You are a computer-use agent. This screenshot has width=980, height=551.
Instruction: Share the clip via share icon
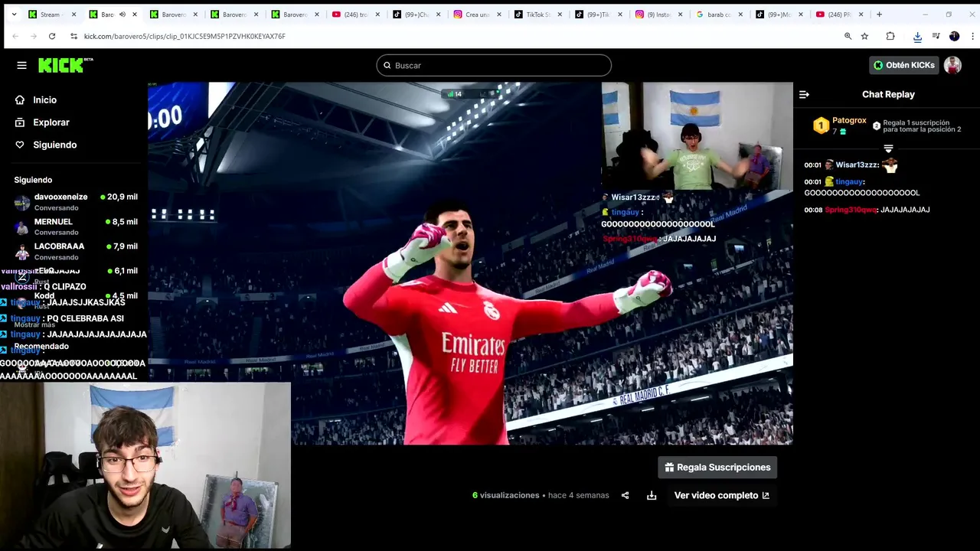coord(625,495)
